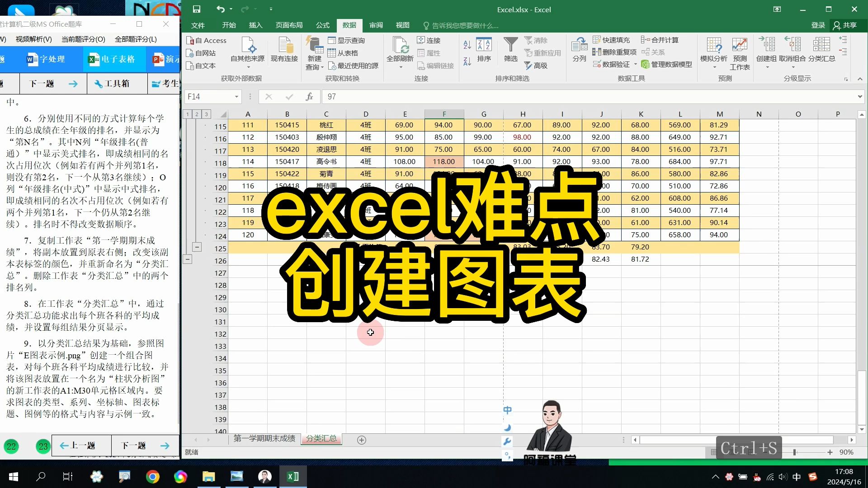868x488 pixels.
Task: Open the Name Box dropdown
Action: pyautogui.click(x=237, y=97)
